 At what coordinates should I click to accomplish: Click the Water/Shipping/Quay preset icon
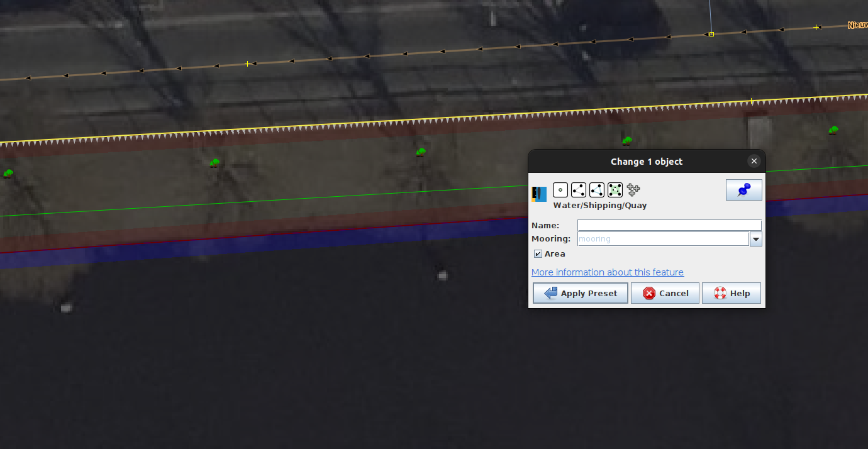539,194
